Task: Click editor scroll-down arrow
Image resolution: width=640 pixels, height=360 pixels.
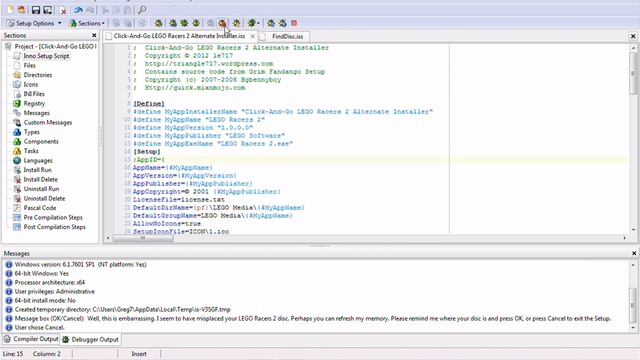Action: pos(633,230)
